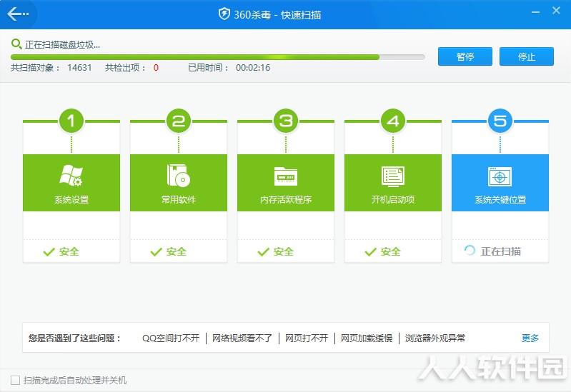Viewport: 571px width, 392px height.
Task: Open the 网络视频看不了 help link
Action: [x=242, y=338]
